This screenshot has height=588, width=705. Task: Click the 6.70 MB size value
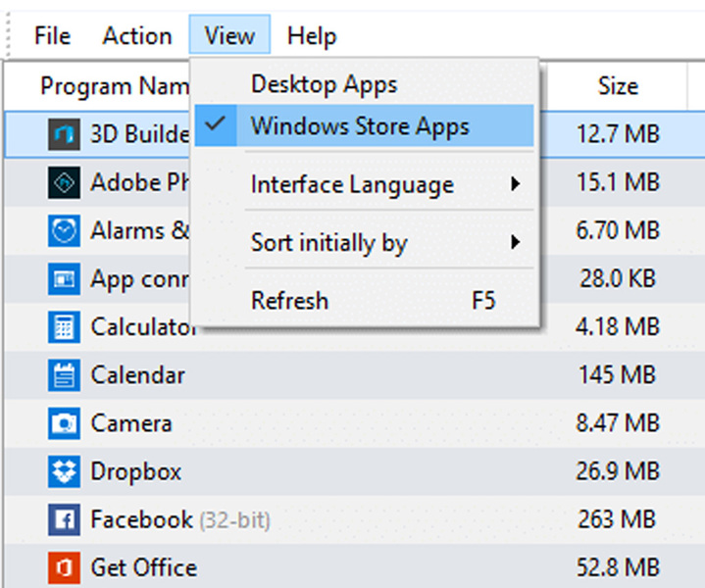tap(618, 230)
